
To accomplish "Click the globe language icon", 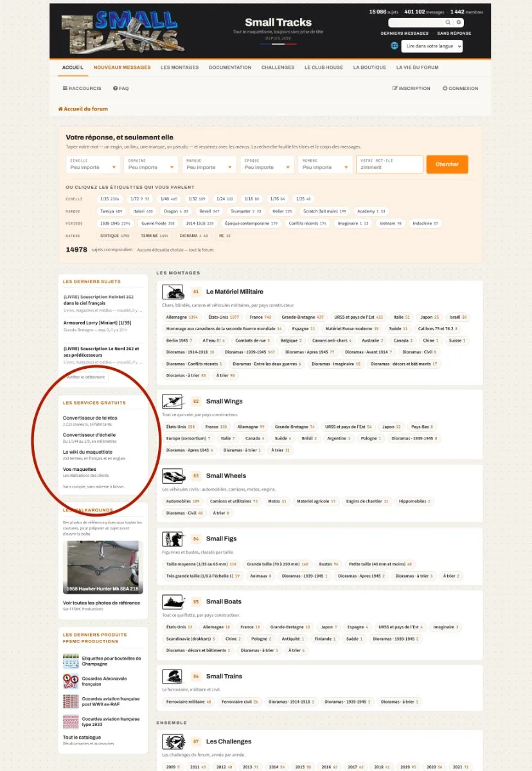I will [395, 46].
